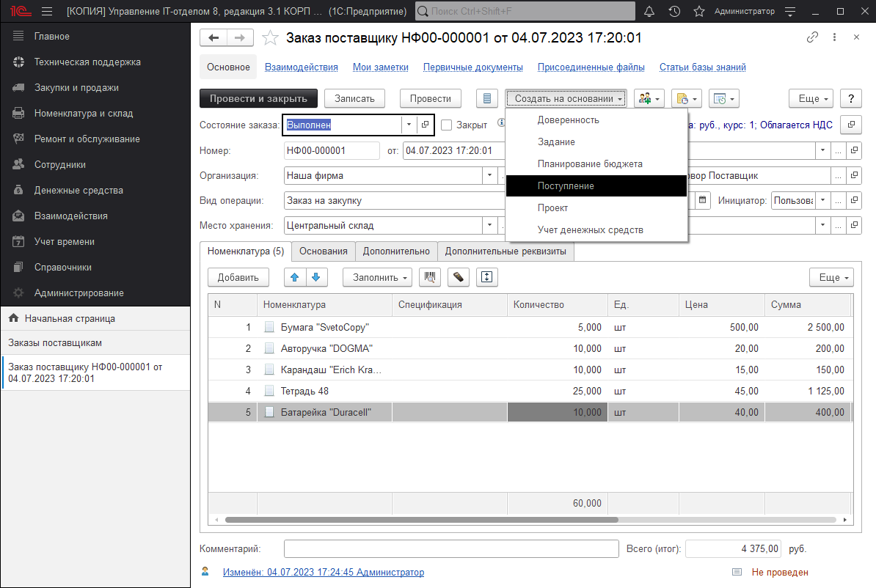Toggle the Закрыт checkbox
This screenshot has width=876, height=588.
click(x=446, y=125)
